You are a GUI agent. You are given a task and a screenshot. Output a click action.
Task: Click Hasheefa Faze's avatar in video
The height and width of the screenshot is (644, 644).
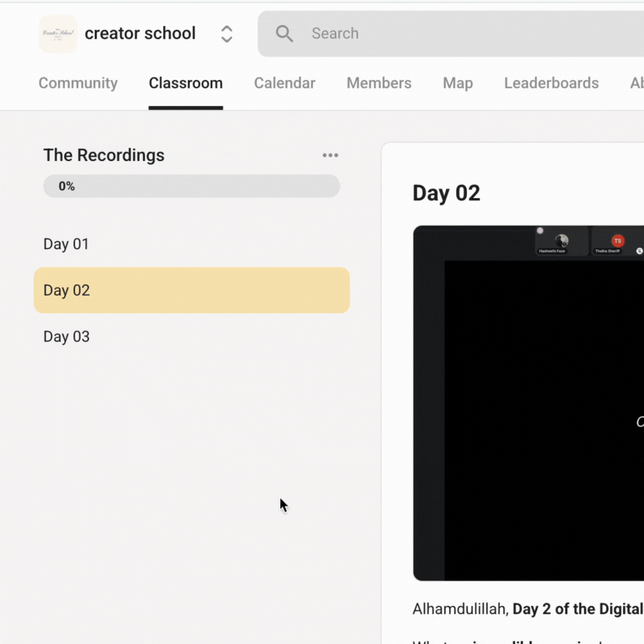[561, 240]
